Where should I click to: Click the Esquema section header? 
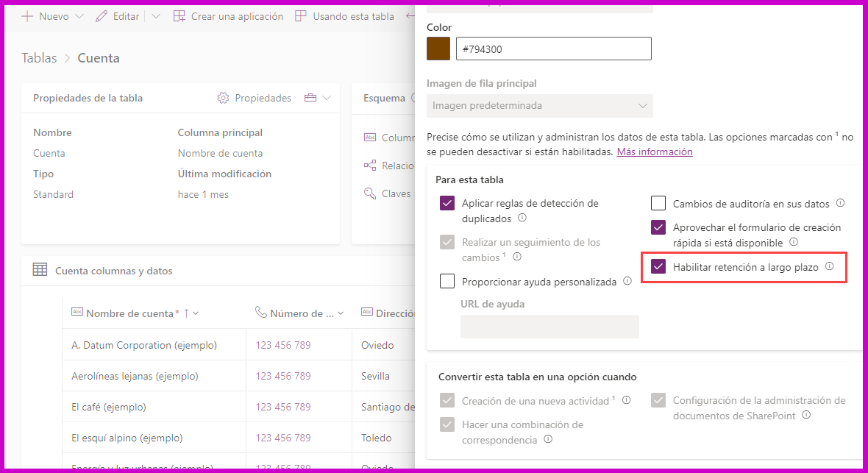click(x=384, y=98)
